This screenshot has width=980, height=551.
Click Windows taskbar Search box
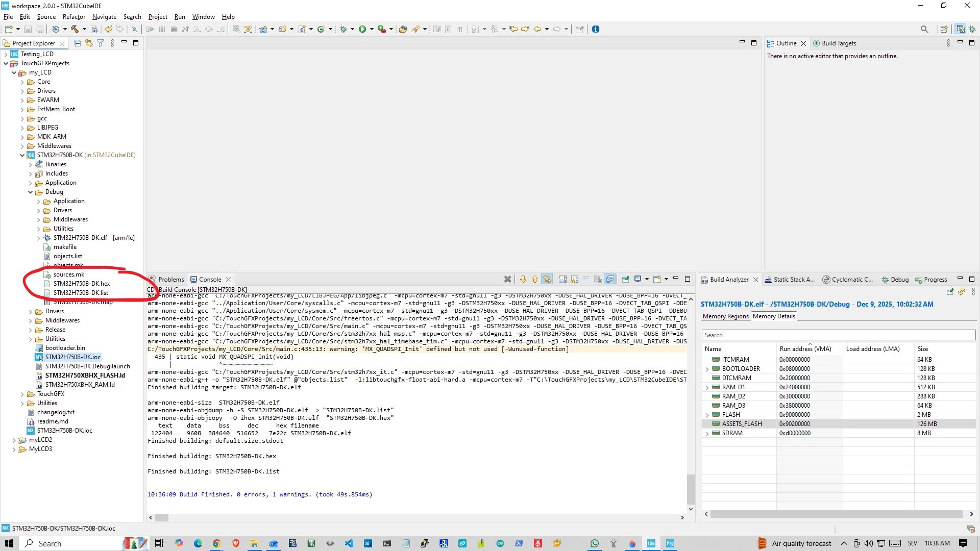tap(71, 543)
